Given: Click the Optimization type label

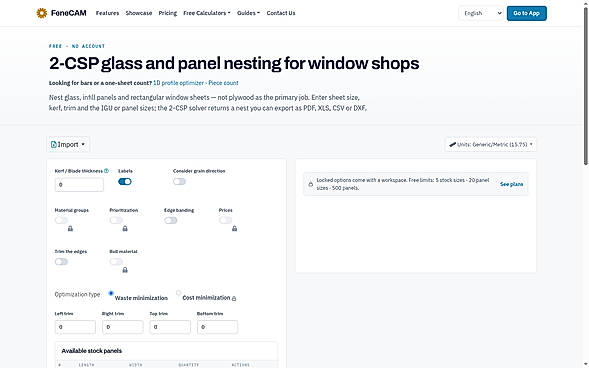Looking at the screenshot, I should pos(77,294).
